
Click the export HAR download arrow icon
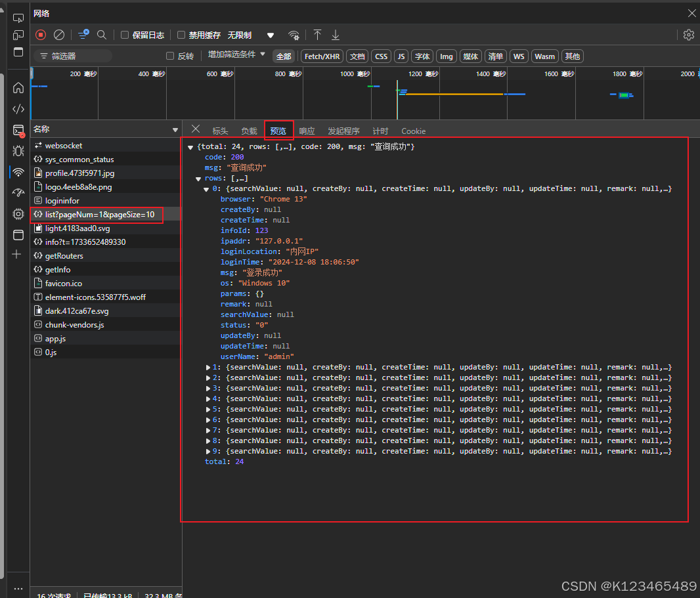pos(336,35)
